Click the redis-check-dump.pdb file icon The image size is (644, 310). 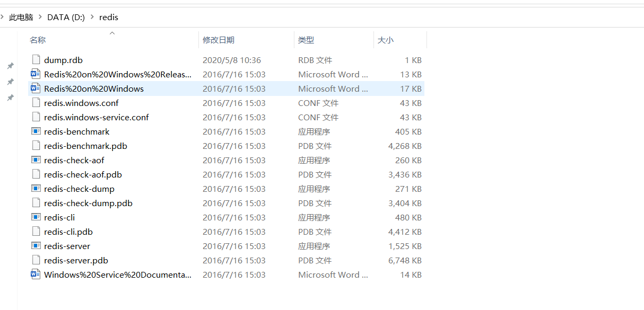pos(36,203)
